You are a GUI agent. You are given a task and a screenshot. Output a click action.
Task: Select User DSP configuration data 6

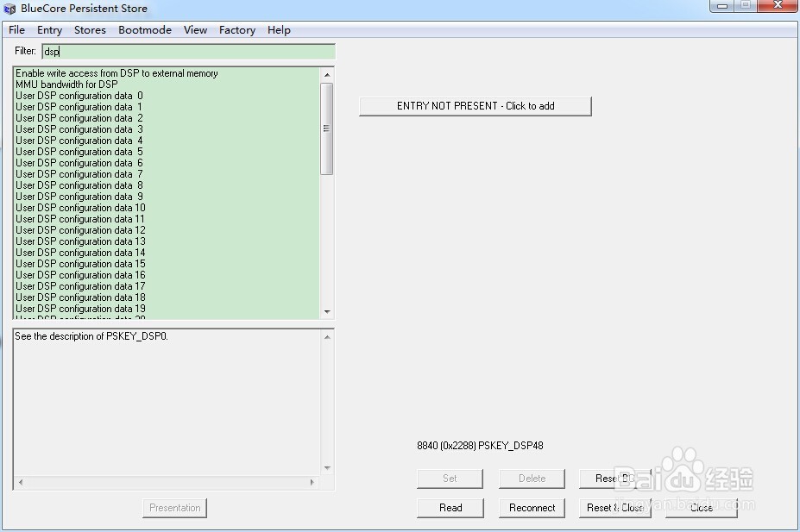(167, 163)
